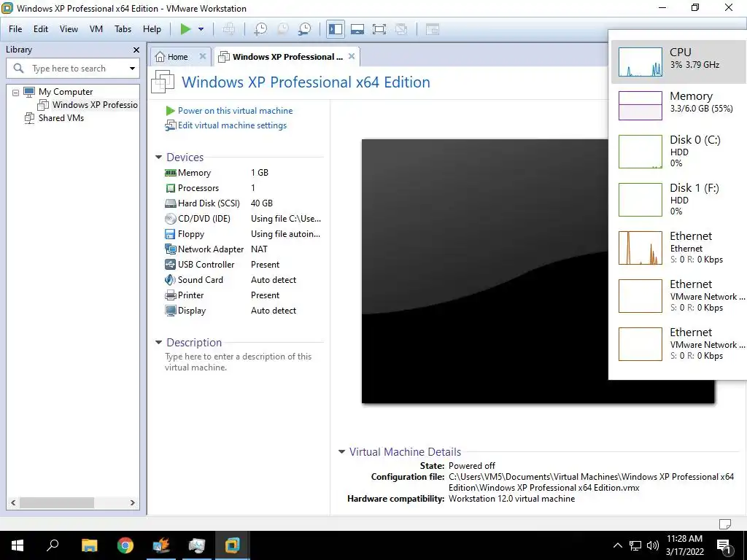
Task: Open File Explorer from the taskbar
Action: [x=89, y=545]
